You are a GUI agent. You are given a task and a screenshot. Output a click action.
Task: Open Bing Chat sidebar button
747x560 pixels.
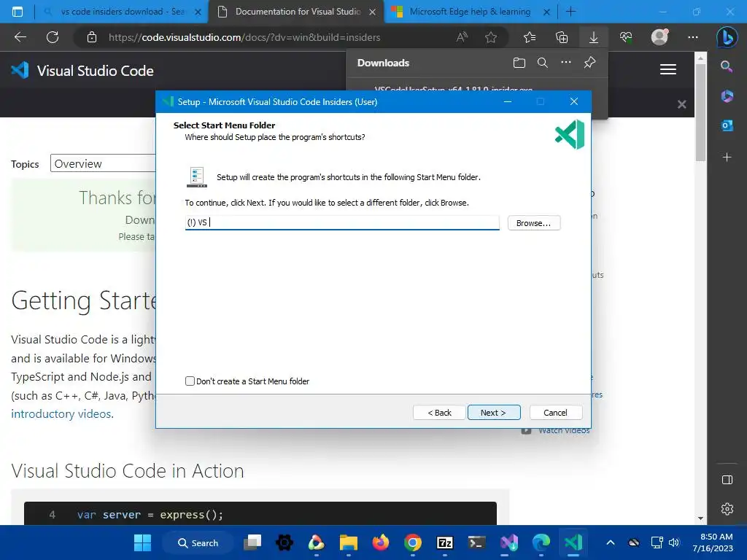(x=727, y=37)
